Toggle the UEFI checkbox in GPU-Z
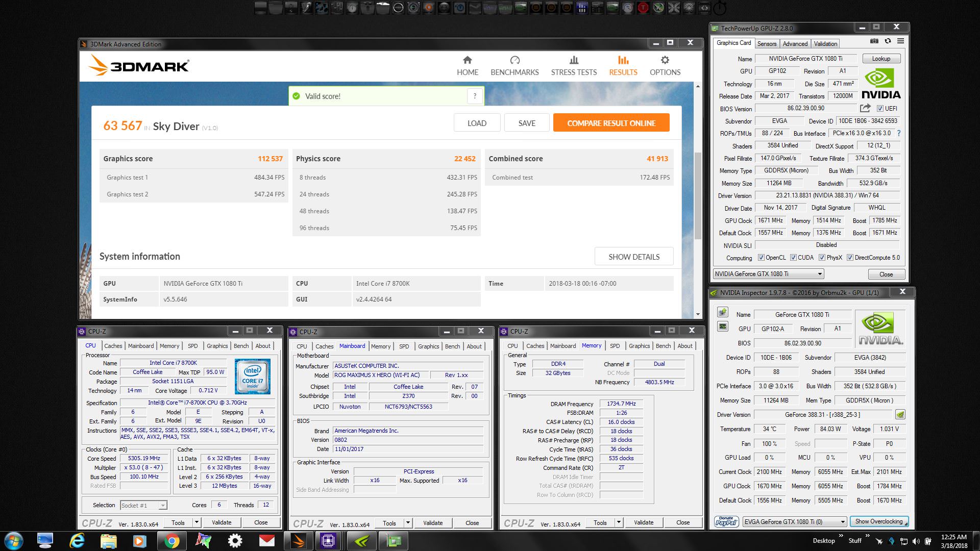980x551 pixels. click(880, 108)
